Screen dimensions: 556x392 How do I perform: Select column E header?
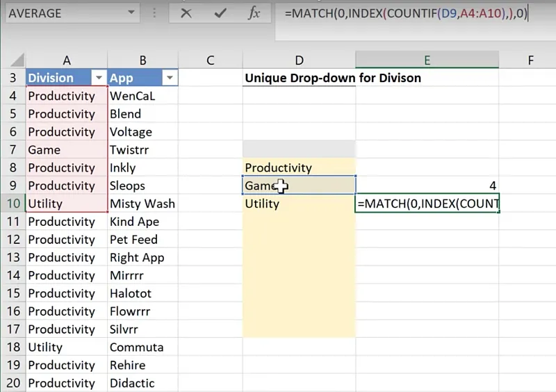click(427, 60)
